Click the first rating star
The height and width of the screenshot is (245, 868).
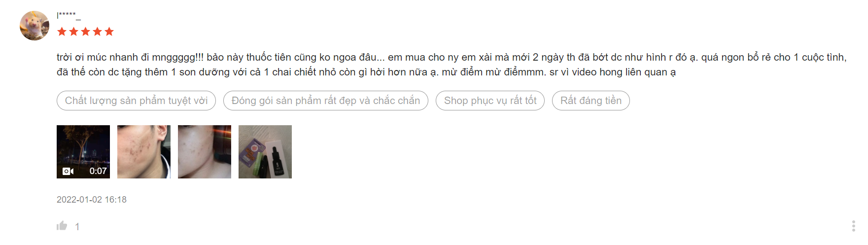tap(62, 32)
